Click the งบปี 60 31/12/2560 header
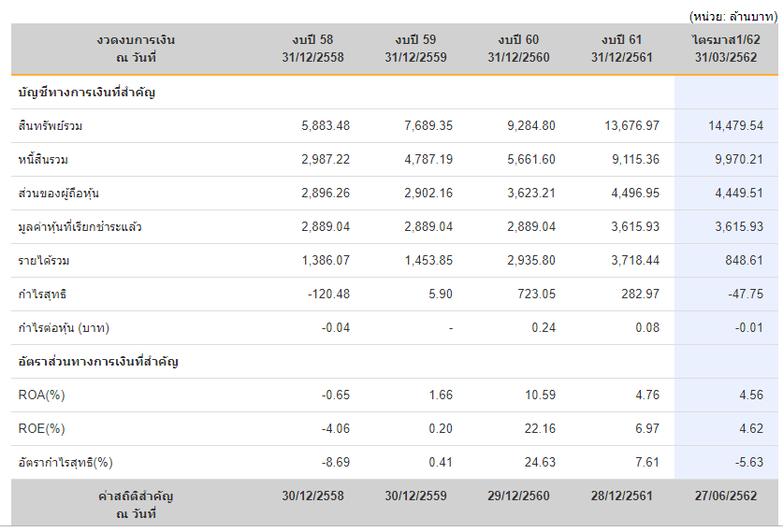The width and height of the screenshot is (783, 532). [x=518, y=49]
